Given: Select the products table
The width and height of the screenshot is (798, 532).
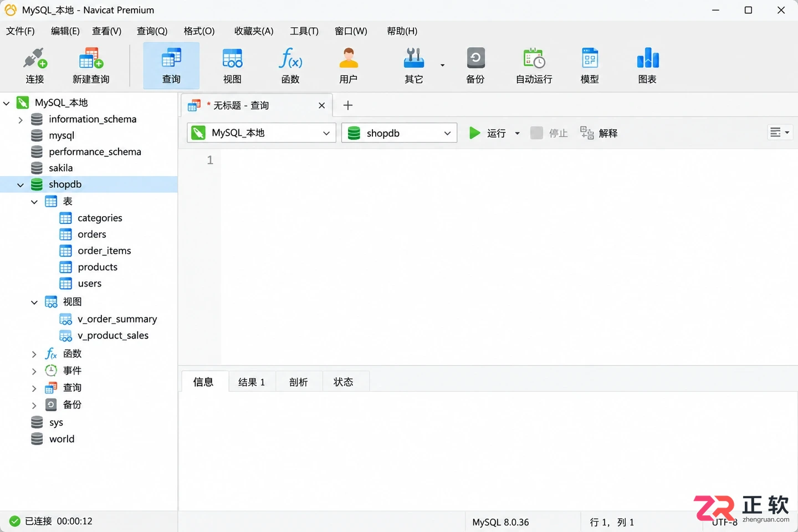Looking at the screenshot, I should (98, 267).
